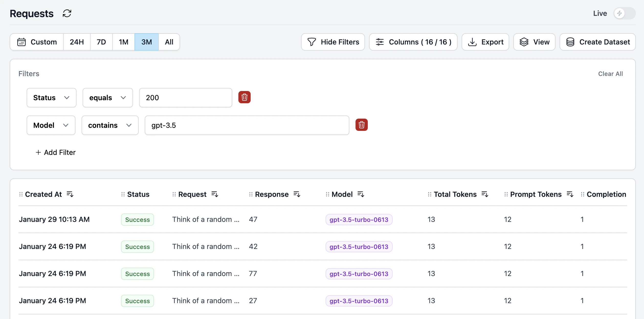
Task: Open the View menu option
Action: point(534,42)
